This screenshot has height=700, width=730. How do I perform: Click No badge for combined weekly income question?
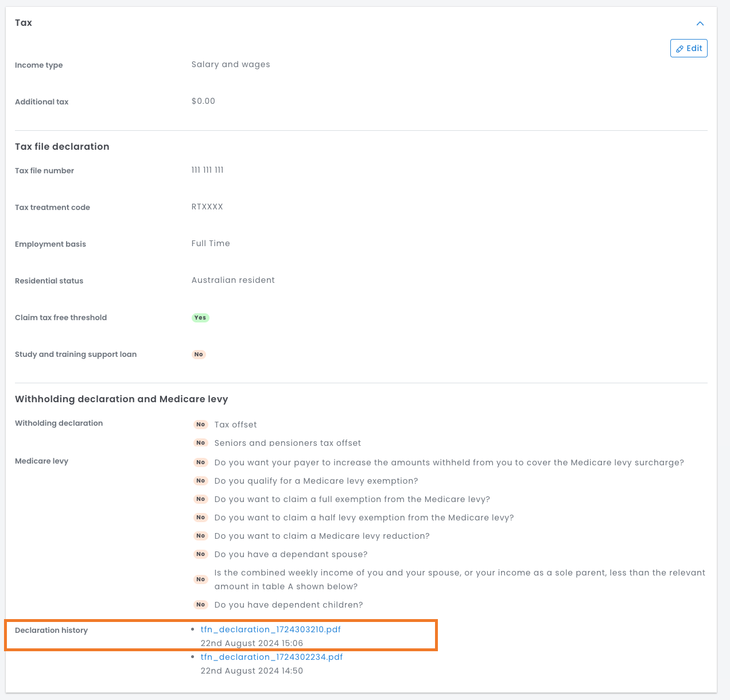click(200, 580)
